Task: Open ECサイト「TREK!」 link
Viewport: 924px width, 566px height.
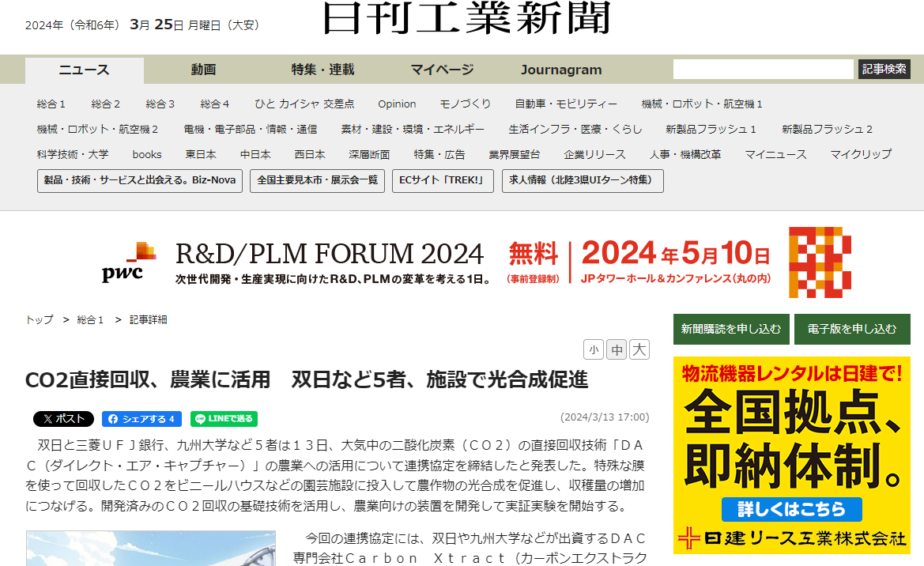Action: 443,180
